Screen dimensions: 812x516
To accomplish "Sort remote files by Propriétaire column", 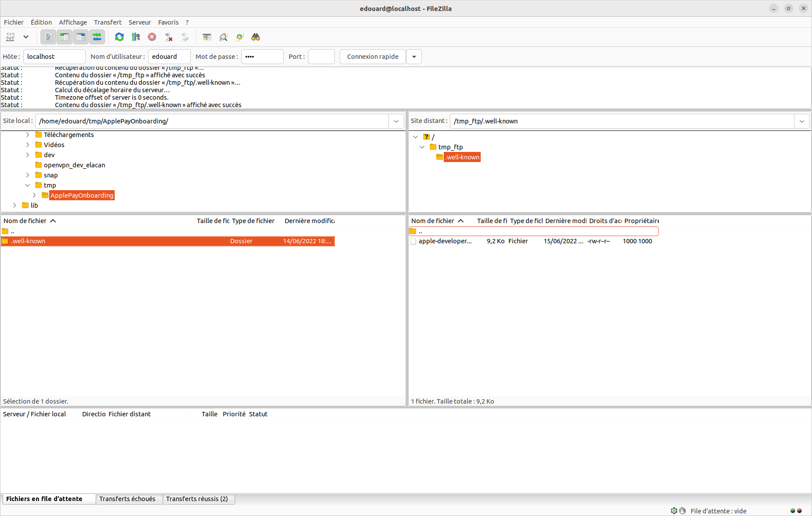I will (641, 221).
